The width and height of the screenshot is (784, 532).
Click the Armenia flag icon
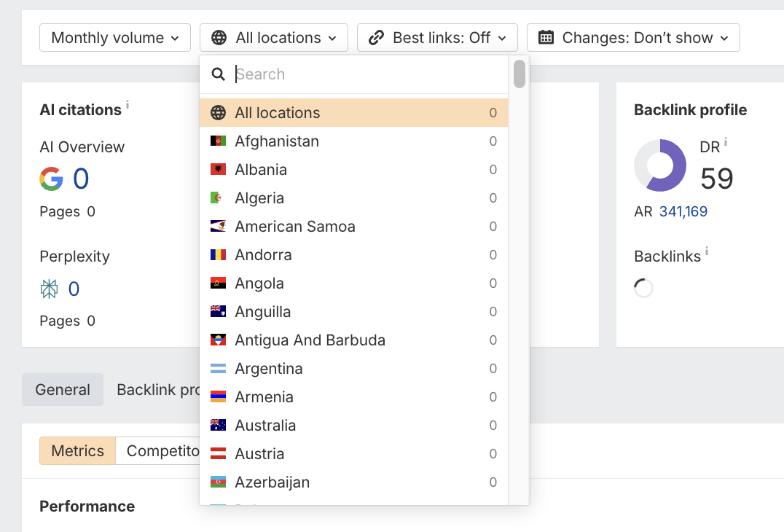[x=218, y=397]
